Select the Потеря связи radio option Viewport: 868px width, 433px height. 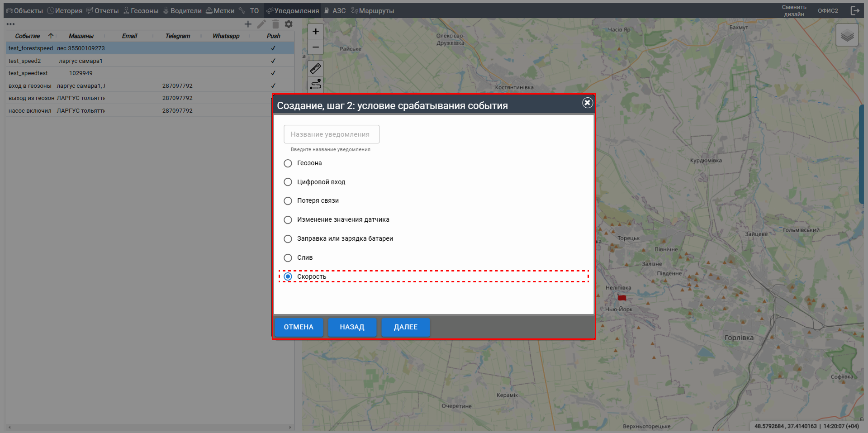click(x=288, y=201)
